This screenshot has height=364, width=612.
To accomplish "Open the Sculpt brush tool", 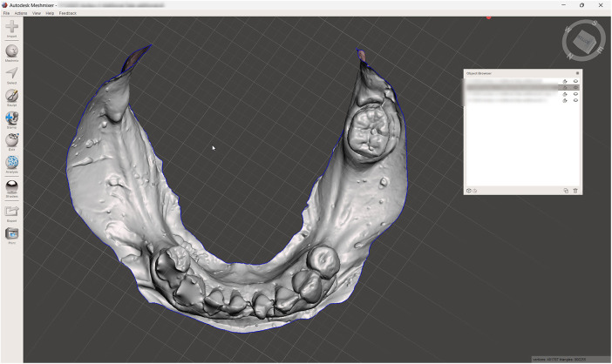I will [x=11, y=98].
